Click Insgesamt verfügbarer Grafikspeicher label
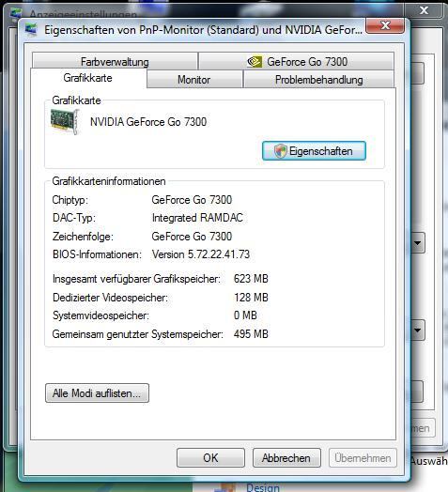Image resolution: width=448 pixels, height=492 pixels. [x=136, y=279]
